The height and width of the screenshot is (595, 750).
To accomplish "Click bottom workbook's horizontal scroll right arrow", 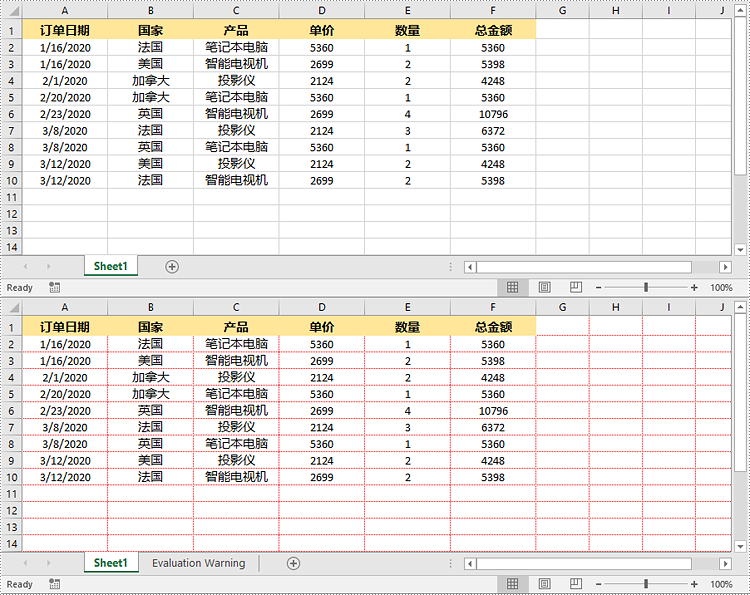I will (x=725, y=563).
